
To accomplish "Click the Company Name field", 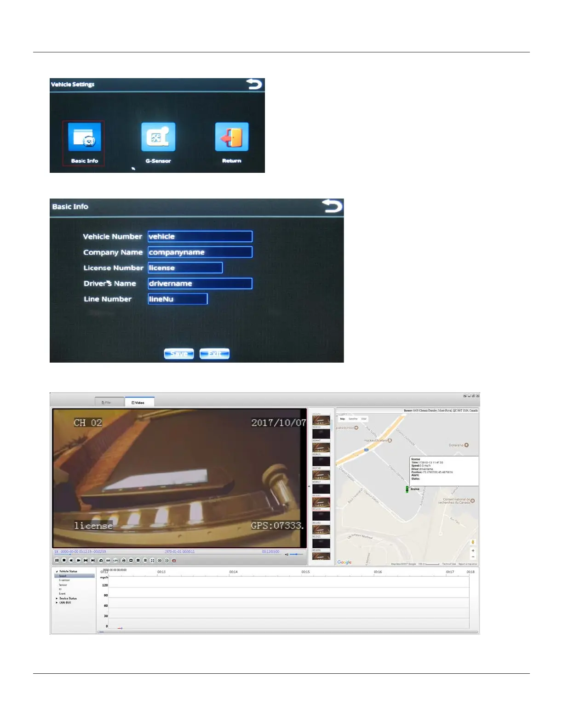I will coord(200,252).
